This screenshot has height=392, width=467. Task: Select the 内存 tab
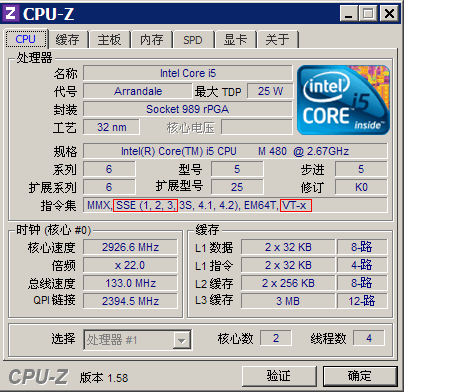coord(152,40)
